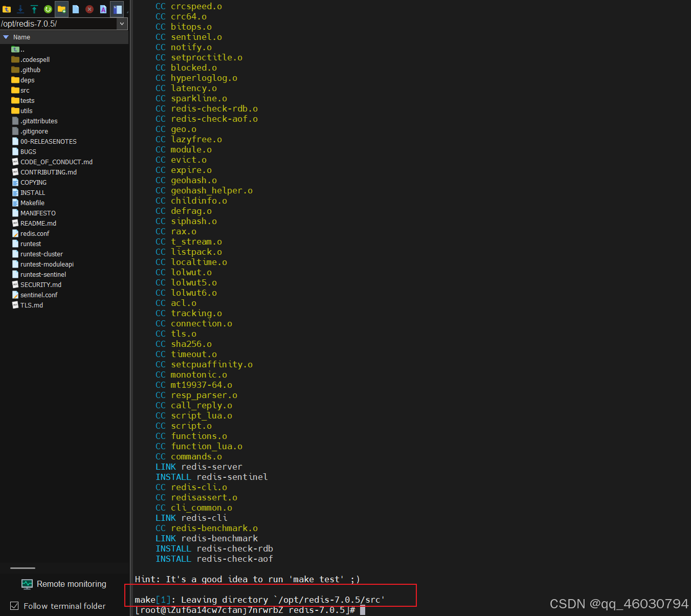Viewport: 691px width, 616px height.
Task: Select the src folder
Action: tap(20, 91)
